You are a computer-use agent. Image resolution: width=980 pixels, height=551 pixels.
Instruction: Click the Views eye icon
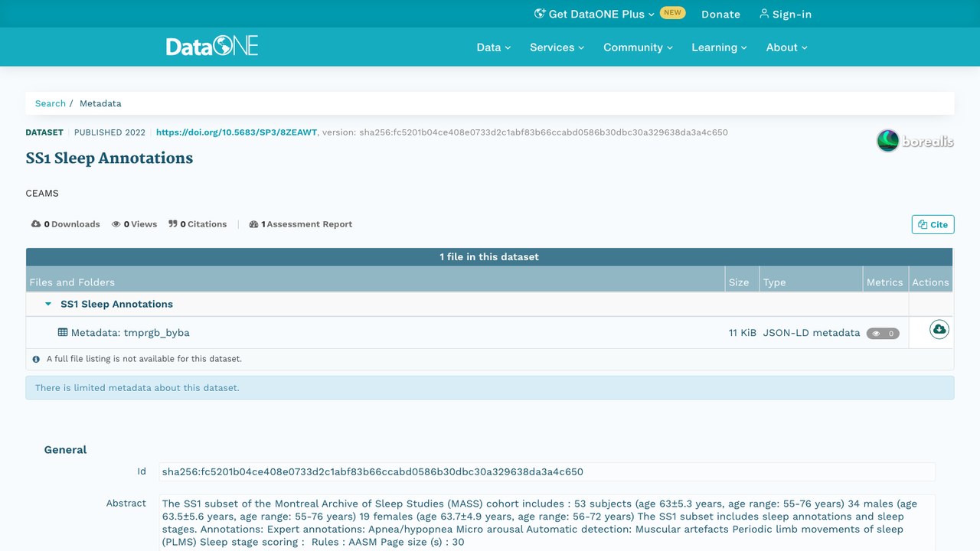116,224
